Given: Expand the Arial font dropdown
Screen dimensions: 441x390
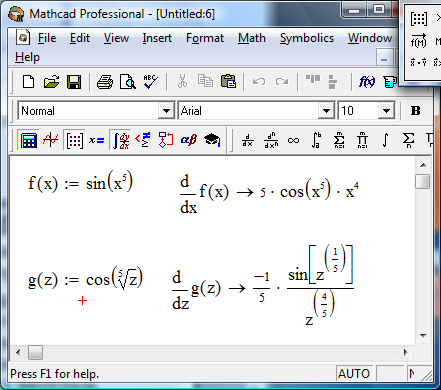Looking at the screenshot, I should click(326, 111).
